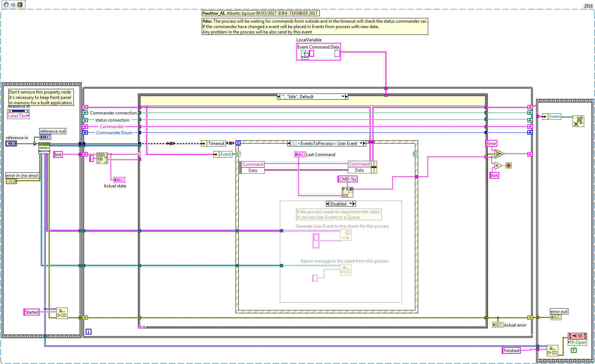Click the Timeout unbundle element
595x364 pixels.
point(214,143)
